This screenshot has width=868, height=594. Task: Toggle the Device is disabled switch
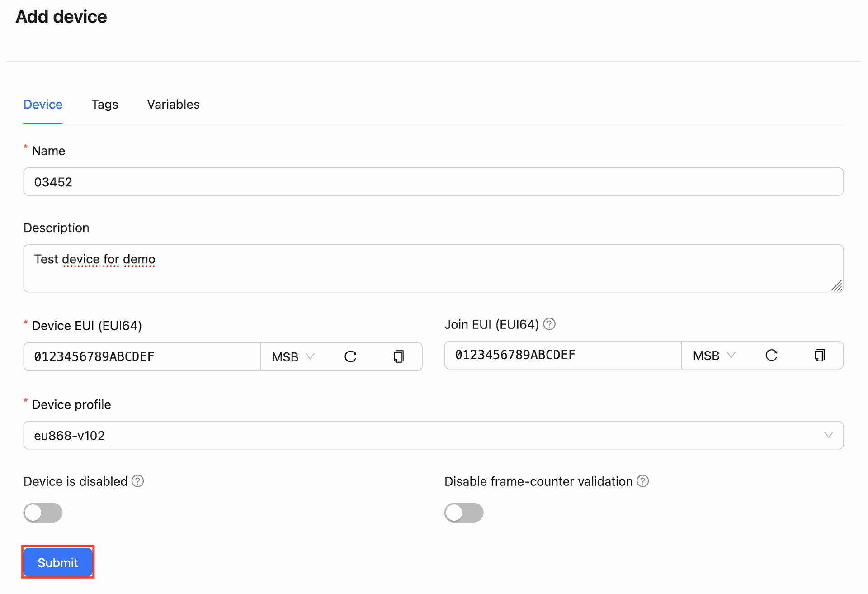43,513
